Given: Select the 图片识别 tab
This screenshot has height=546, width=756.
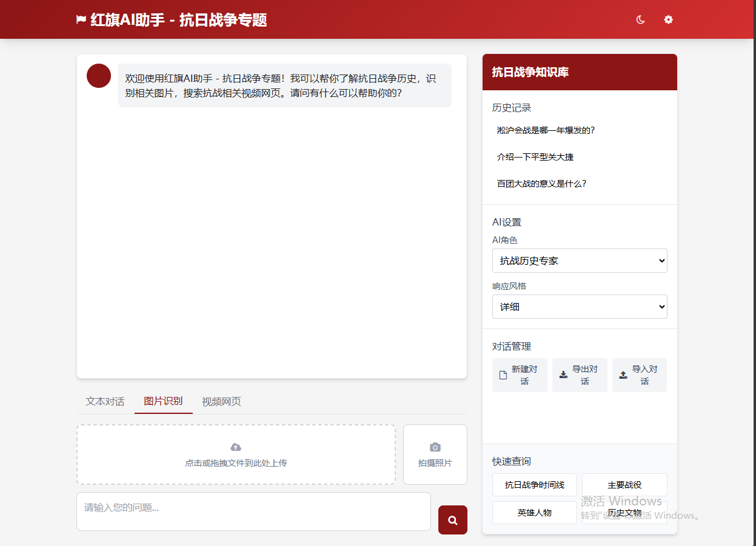Looking at the screenshot, I should point(163,401).
